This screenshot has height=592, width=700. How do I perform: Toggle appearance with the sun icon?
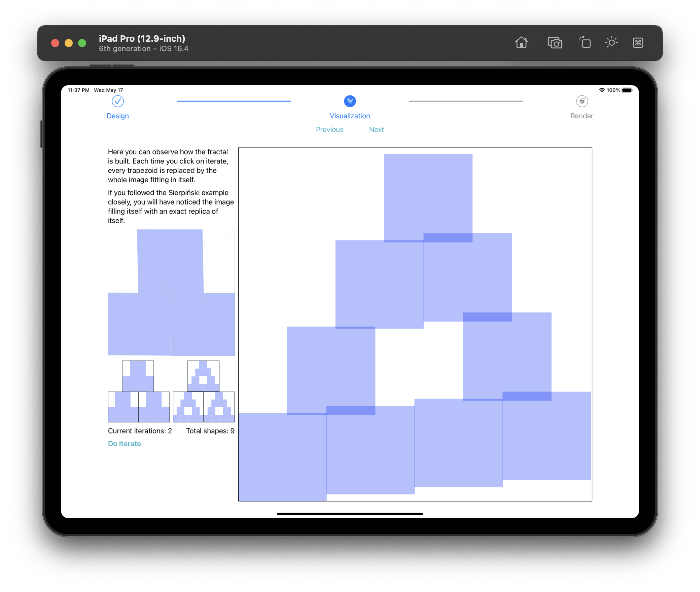611,43
